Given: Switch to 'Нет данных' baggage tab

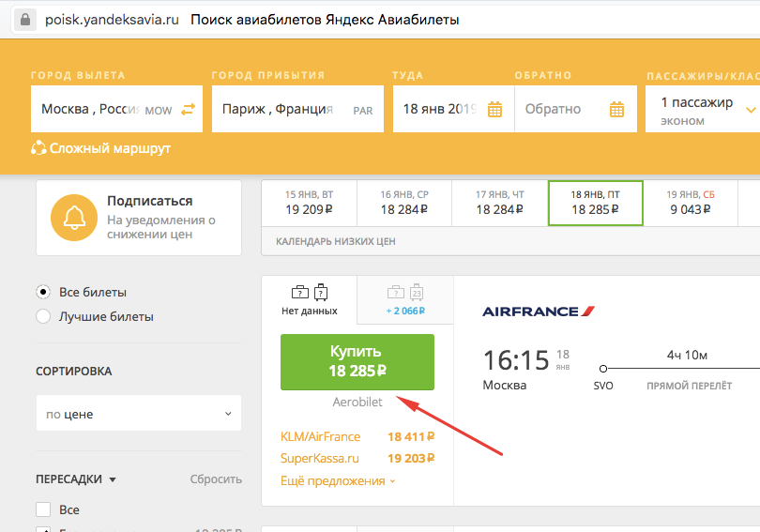Looking at the screenshot, I should 310,300.
